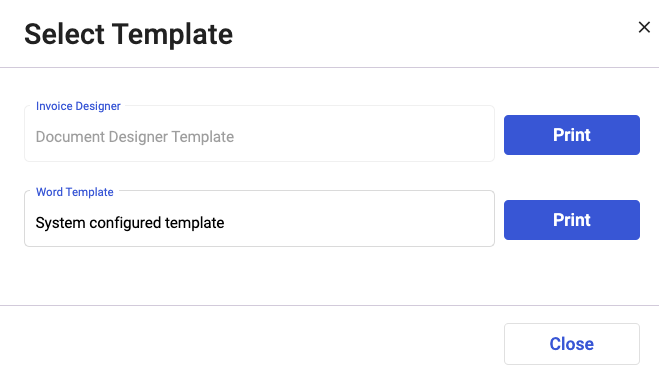Screen dimensions: 659x371
Task: Print using the Invoice Designer template
Action: pos(572,135)
